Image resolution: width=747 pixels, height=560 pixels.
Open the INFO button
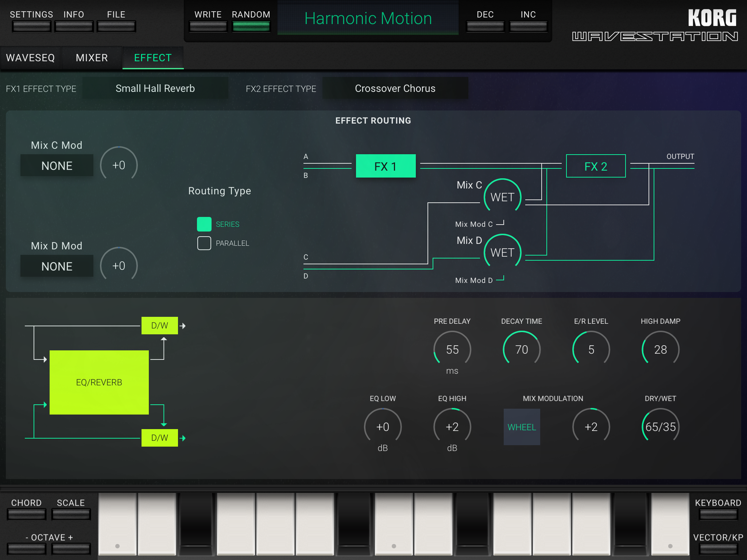pos(74,27)
